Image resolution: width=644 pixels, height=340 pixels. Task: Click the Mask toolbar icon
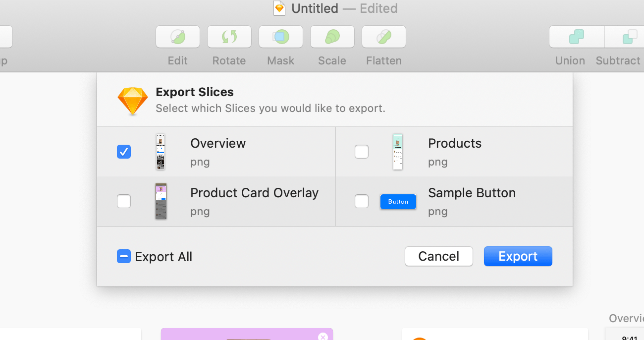tap(281, 37)
